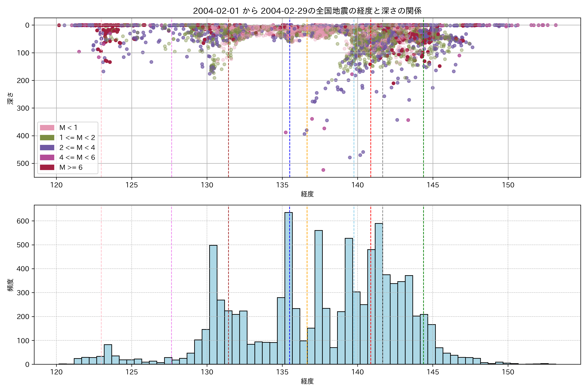Click the histogram bar peaking near 500 at longitude 130
The width and height of the screenshot is (588, 392).
click(213, 305)
